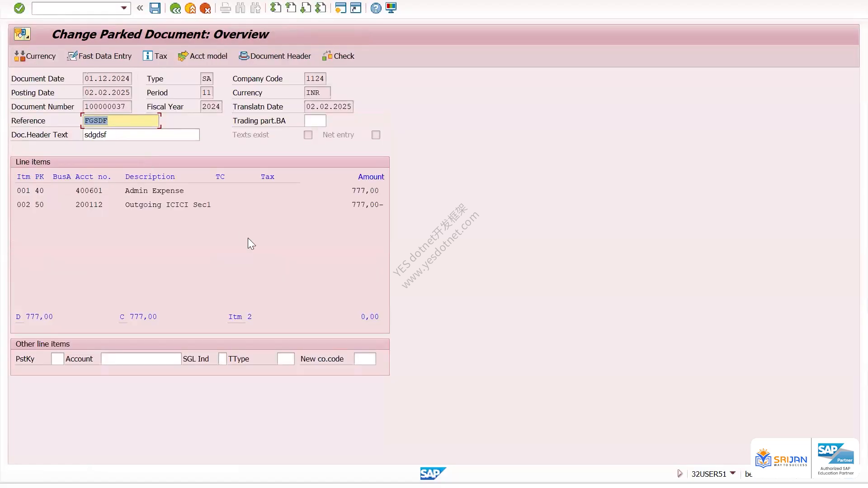This screenshot has height=488, width=868.
Task: Click the credit total C 777,00
Action: pos(139,317)
